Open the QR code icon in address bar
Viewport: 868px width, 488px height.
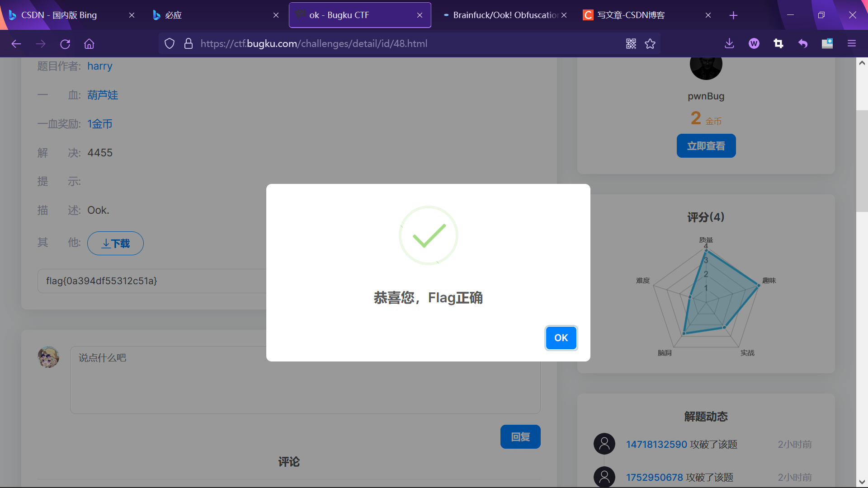631,44
